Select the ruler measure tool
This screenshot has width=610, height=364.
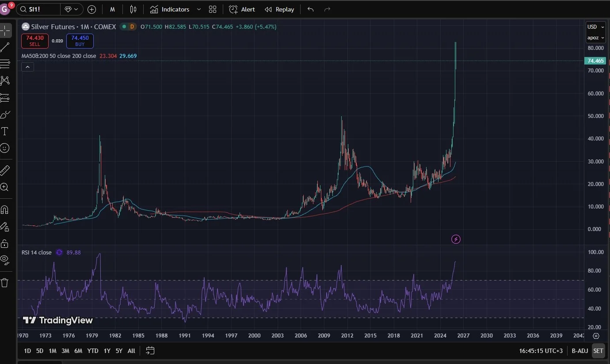click(5, 170)
